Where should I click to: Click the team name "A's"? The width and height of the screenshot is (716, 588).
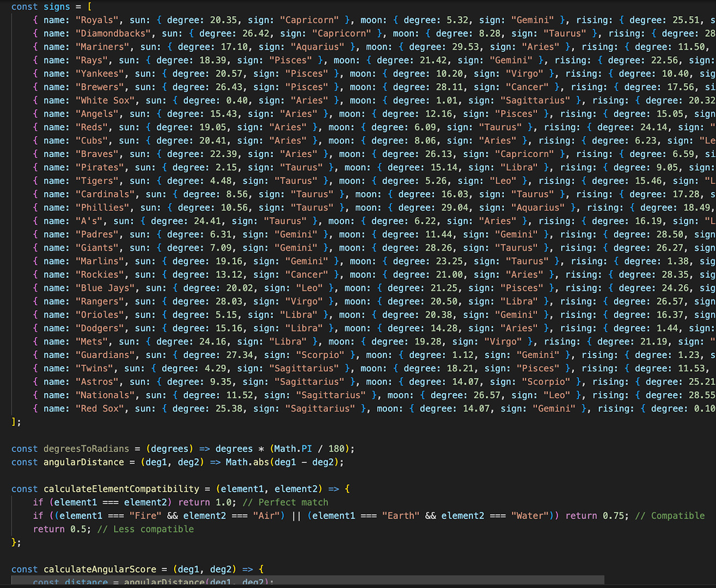coord(89,221)
